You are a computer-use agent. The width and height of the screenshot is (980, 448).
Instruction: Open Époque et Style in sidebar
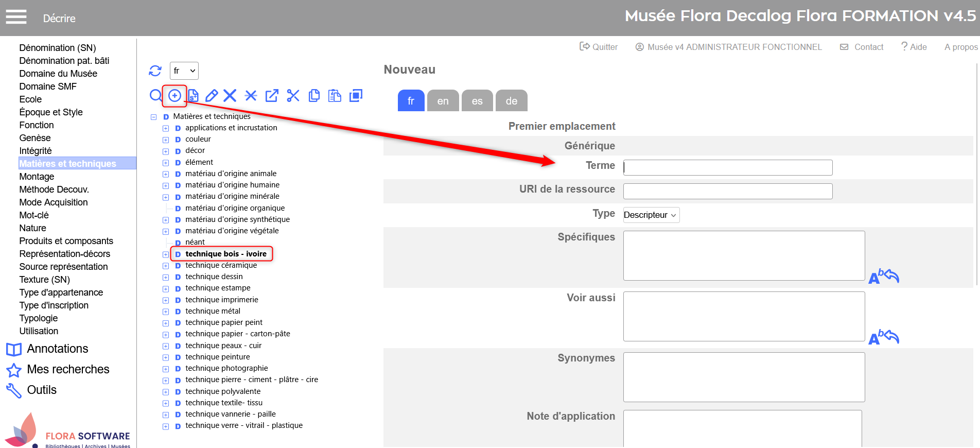(51, 112)
